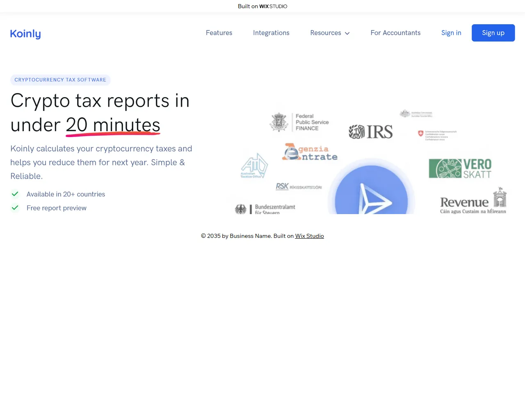Click the Bundeszentralamt für Steuern logo
Image resolution: width=525 pixels, height=420 pixels.
tap(265, 209)
